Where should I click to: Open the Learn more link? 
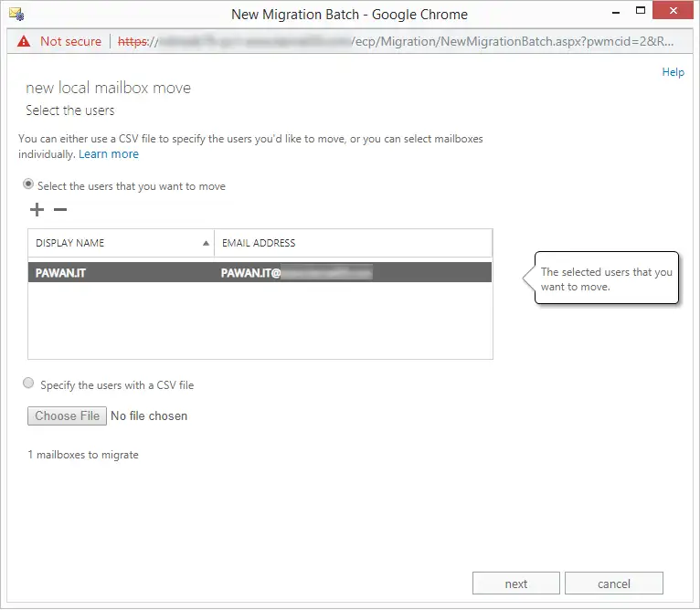point(109,154)
